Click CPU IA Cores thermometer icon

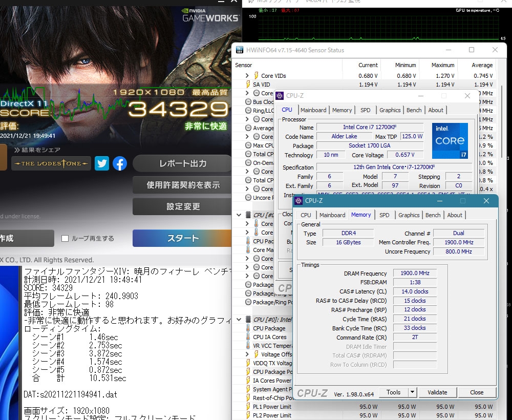[248, 337]
